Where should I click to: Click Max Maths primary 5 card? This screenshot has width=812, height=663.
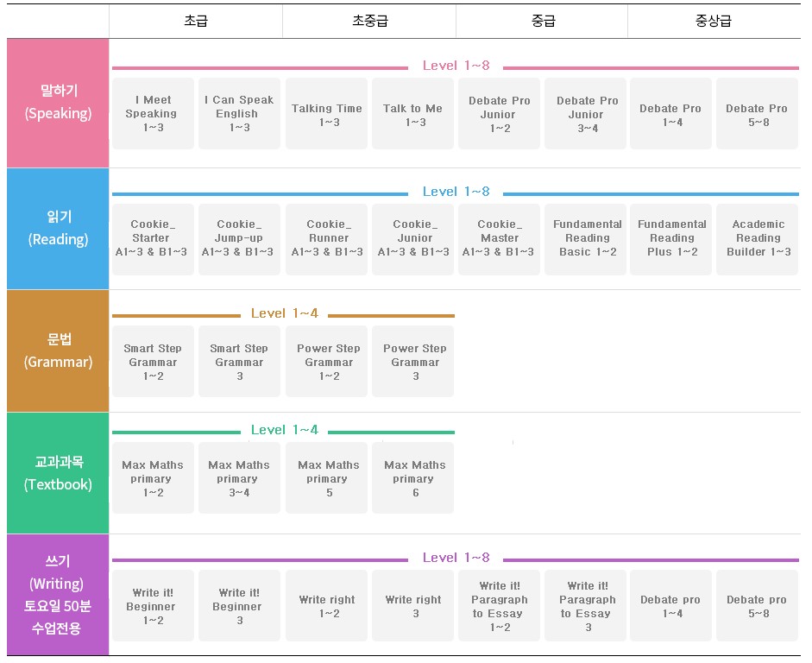pyautogui.click(x=326, y=478)
